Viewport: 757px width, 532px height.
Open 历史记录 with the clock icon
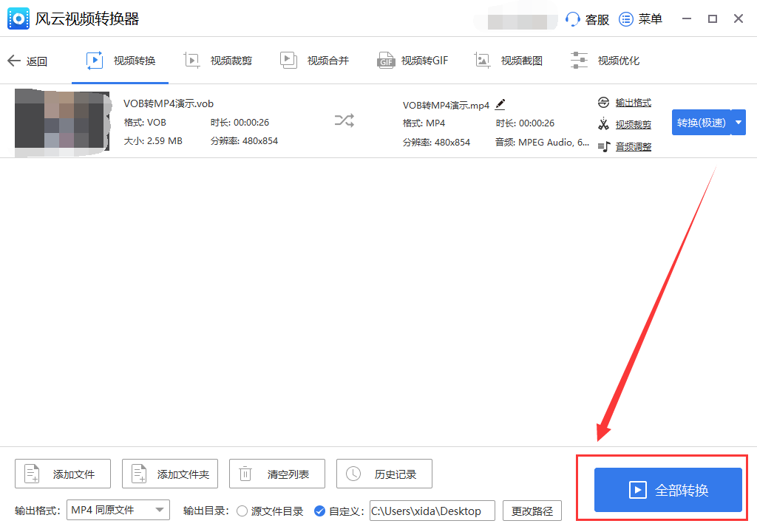pyautogui.click(x=353, y=474)
